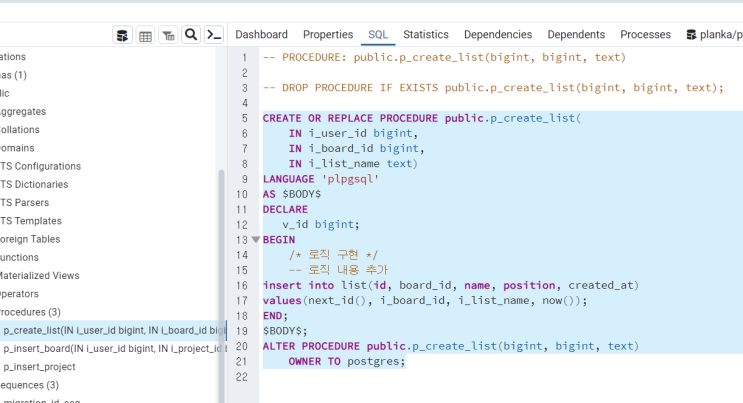Click the 'IN i_board_id bigint,' code line

click(x=356, y=148)
